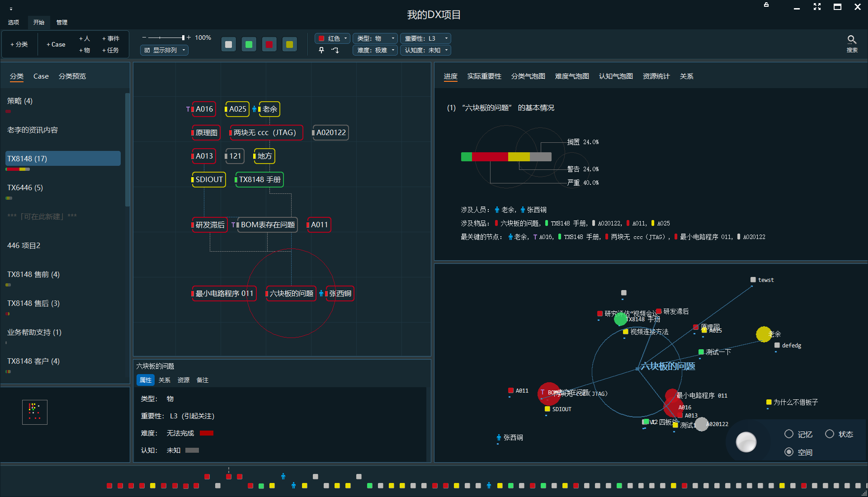
Task: Select the 原理图 node on the canvas
Action: tap(206, 132)
